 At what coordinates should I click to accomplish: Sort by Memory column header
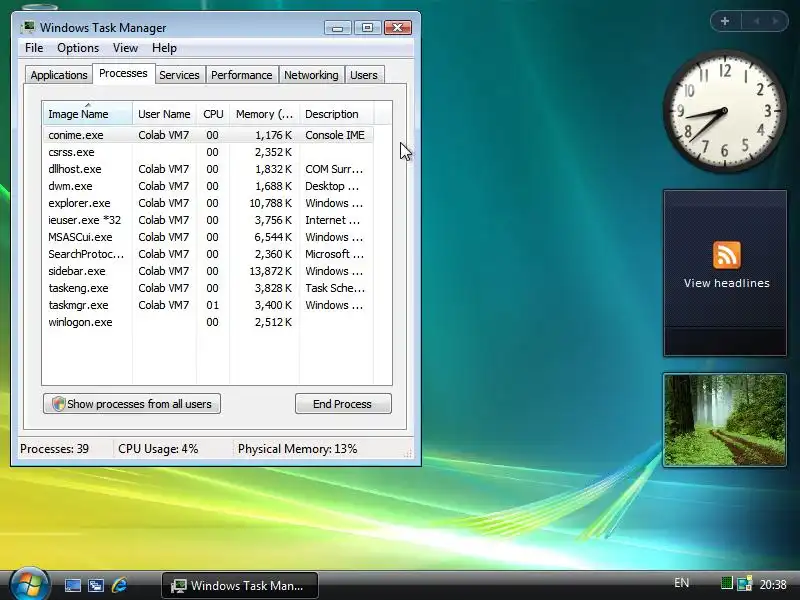click(x=264, y=114)
